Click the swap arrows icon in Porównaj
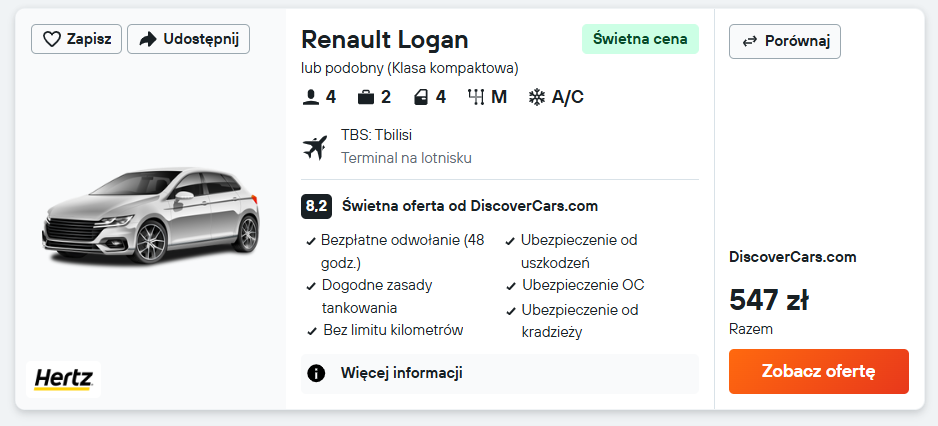Screen dimensions: 938x426 point(750,41)
